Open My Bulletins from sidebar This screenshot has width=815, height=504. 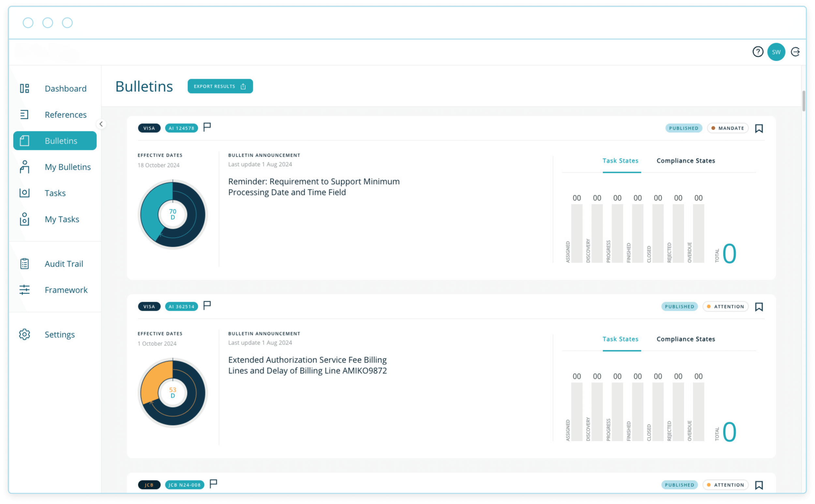point(68,167)
